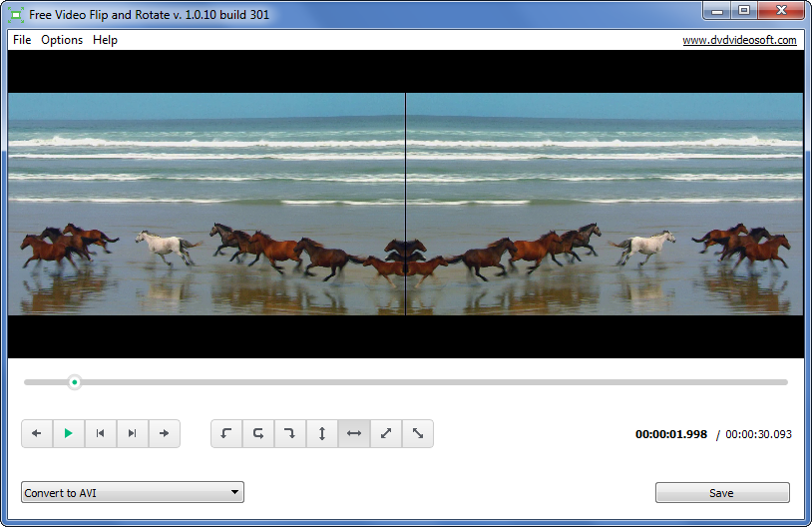Image resolution: width=812 pixels, height=527 pixels.
Task: Open the Options menu
Action: 62,40
